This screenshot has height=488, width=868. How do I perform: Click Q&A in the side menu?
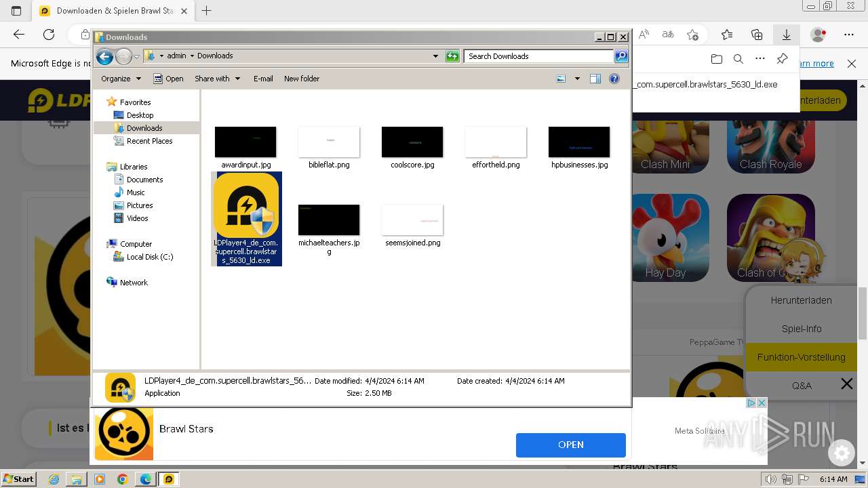[801, 386]
